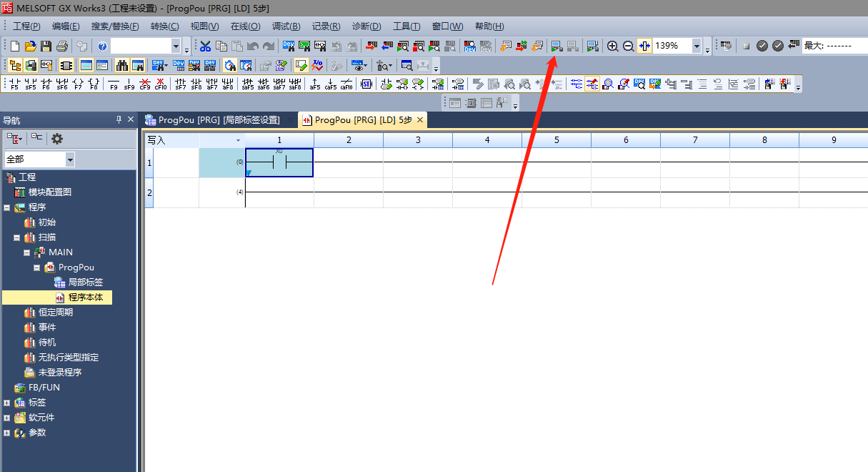Viewport: 868px width, 472px height.
Task: Click the Save project icon
Action: [x=46, y=46]
